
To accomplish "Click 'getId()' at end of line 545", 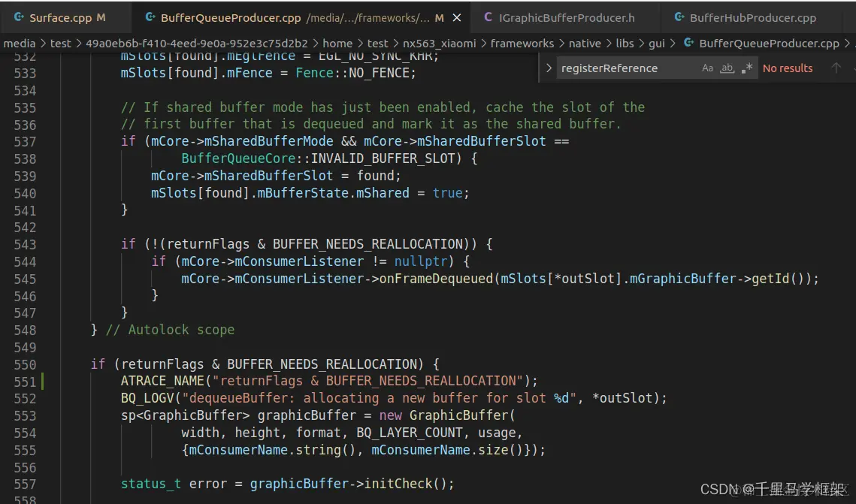I will click(778, 278).
